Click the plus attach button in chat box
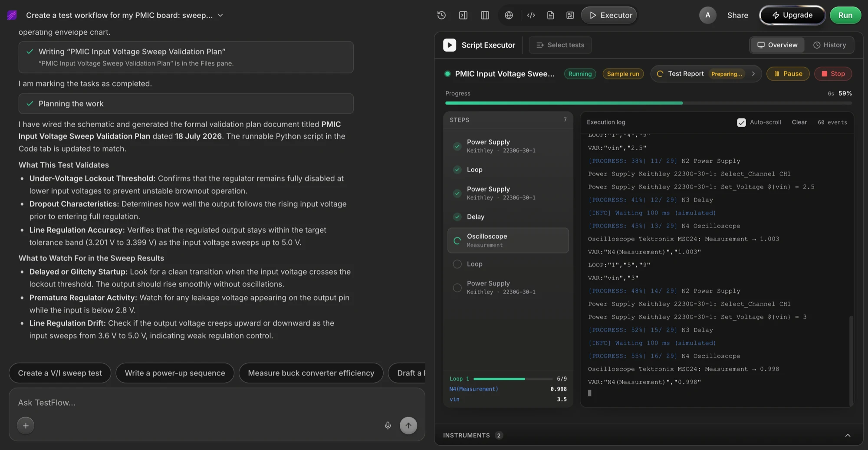Viewport: 868px width, 450px height. [x=26, y=426]
